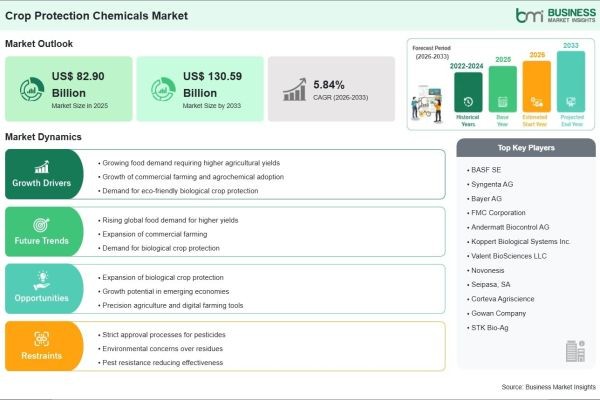This screenshot has width=600, height=400.
Task: Click 'Demand for eco-friendly biological crop protection'
Action: (x=178, y=191)
